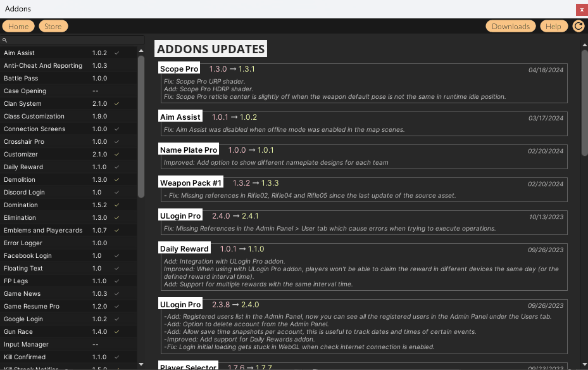
Task: Open the Scope Pro update entry title
Action: (x=179, y=69)
